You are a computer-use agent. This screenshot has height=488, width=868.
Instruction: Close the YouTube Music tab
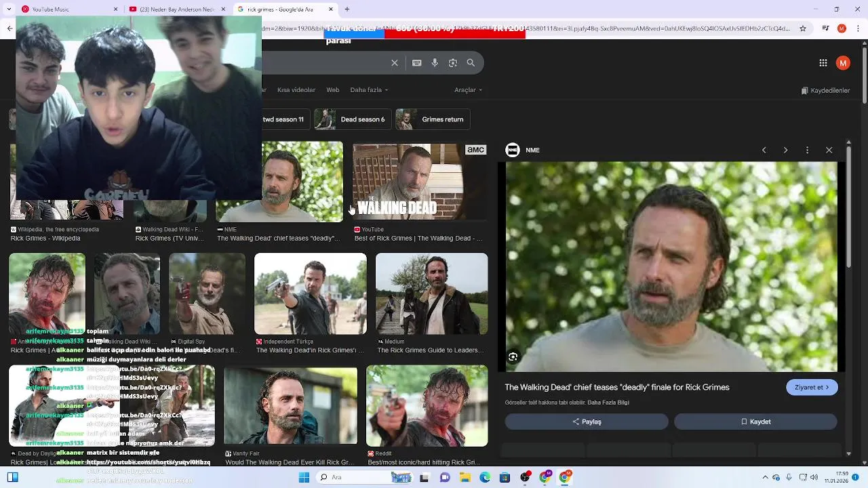coord(116,9)
